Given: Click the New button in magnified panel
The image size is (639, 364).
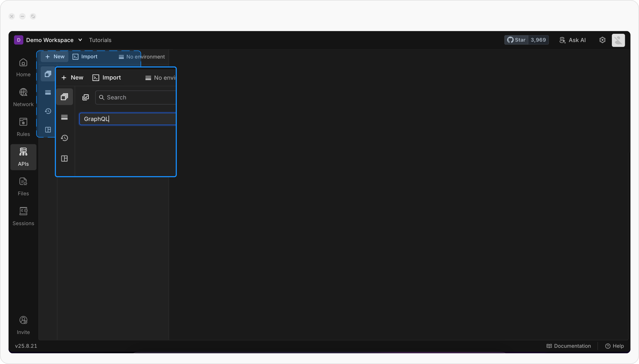Looking at the screenshot, I should point(72,77).
